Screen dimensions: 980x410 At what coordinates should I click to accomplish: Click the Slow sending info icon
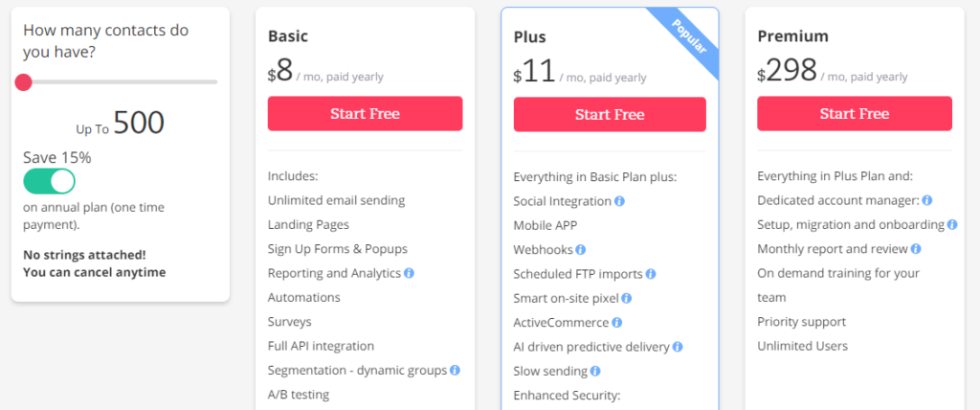point(595,371)
